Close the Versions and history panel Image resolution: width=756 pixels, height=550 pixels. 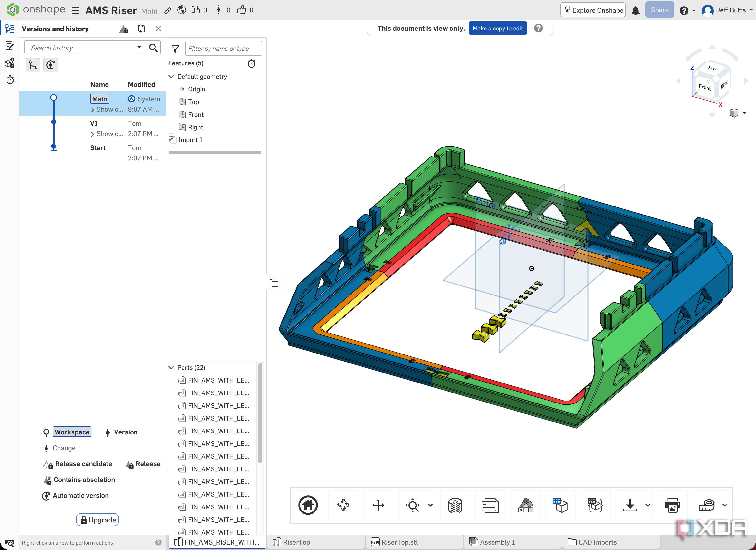point(158,29)
